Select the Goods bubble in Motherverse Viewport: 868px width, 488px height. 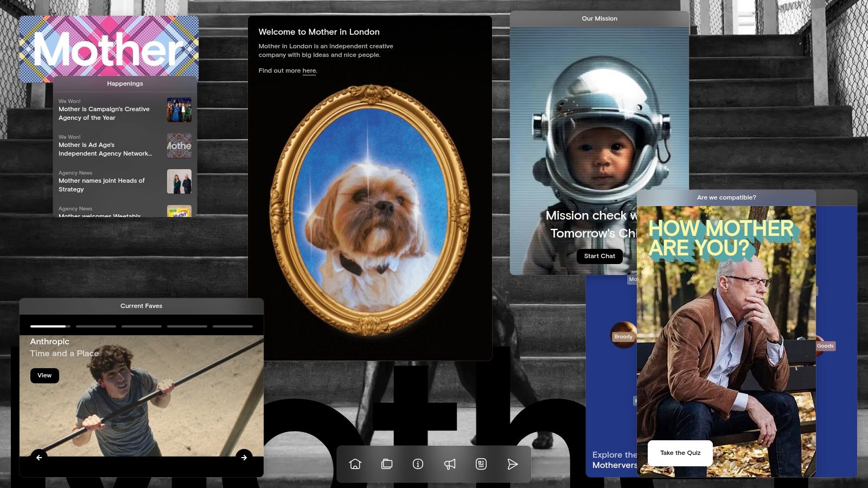tap(825, 346)
